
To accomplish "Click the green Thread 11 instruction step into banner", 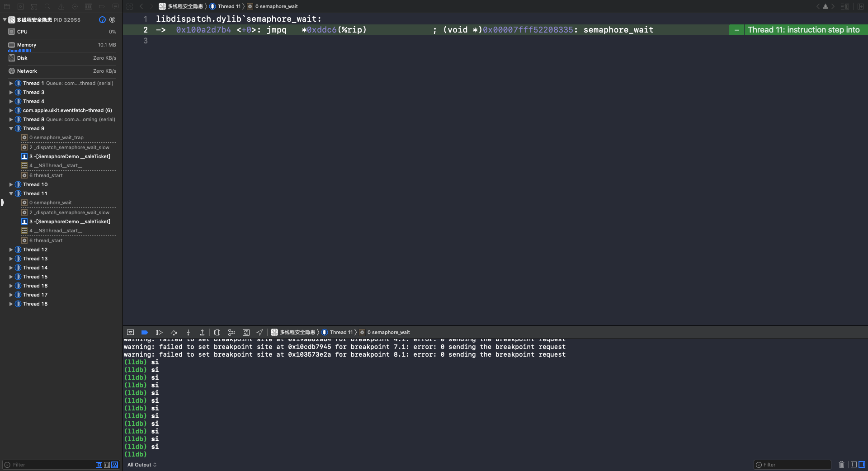I will click(798, 30).
